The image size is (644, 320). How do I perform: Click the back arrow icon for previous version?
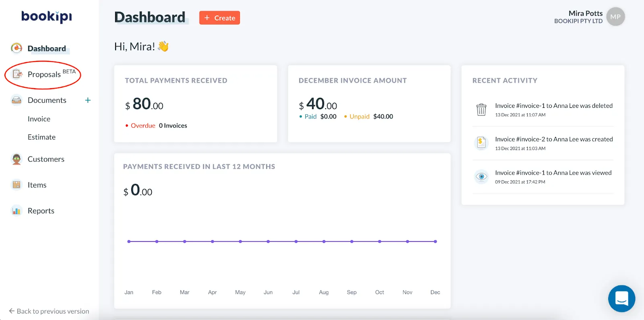tap(12, 311)
